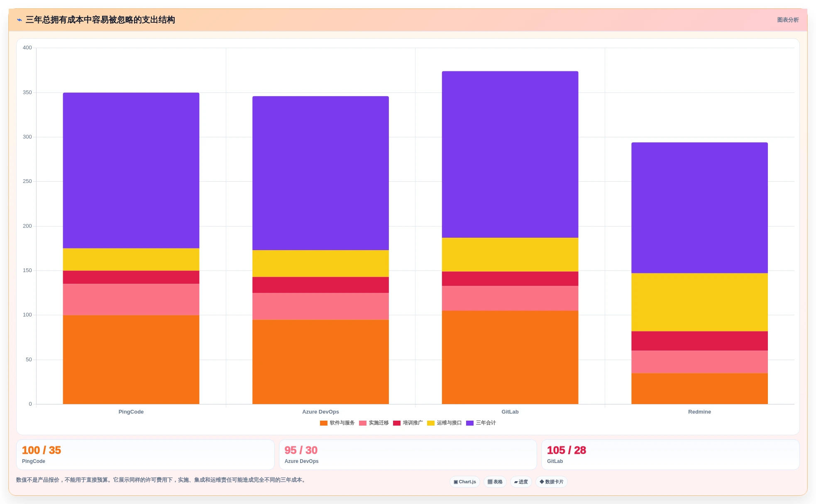
Task: Toggle the 实施迁移 legend swatch
Action: coord(363,423)
